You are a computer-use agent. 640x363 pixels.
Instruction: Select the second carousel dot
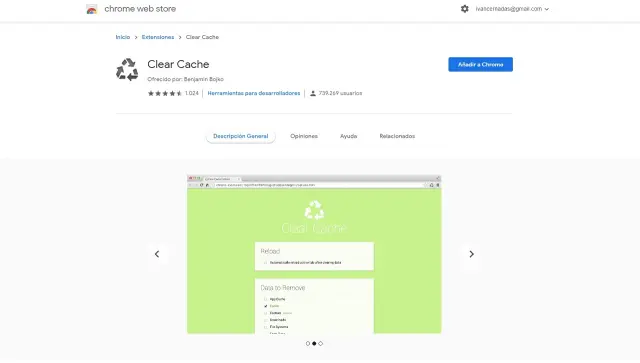pos(314,343)
